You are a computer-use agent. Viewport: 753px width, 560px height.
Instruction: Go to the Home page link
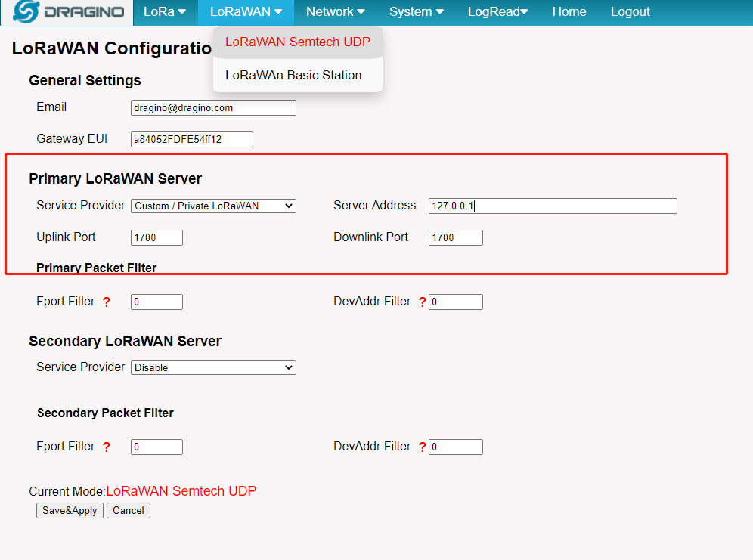point(569,12)
